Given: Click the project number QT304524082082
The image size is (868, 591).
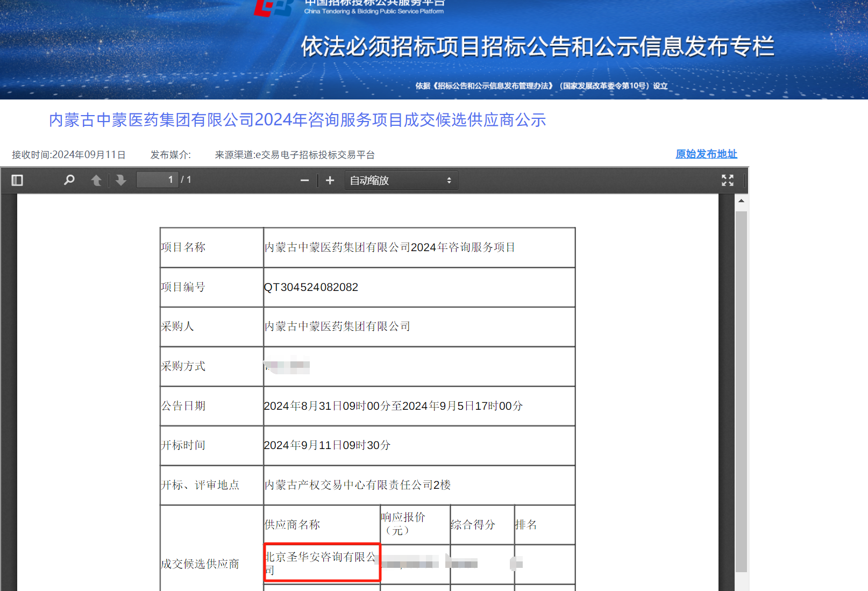Looking at the screenshot, I should 311,287.
